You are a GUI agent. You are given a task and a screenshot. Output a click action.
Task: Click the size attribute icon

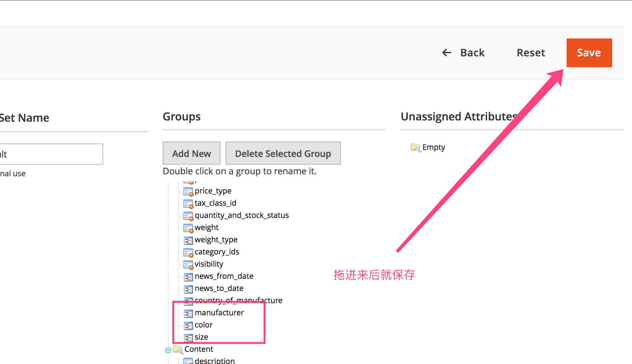(188, 337)
